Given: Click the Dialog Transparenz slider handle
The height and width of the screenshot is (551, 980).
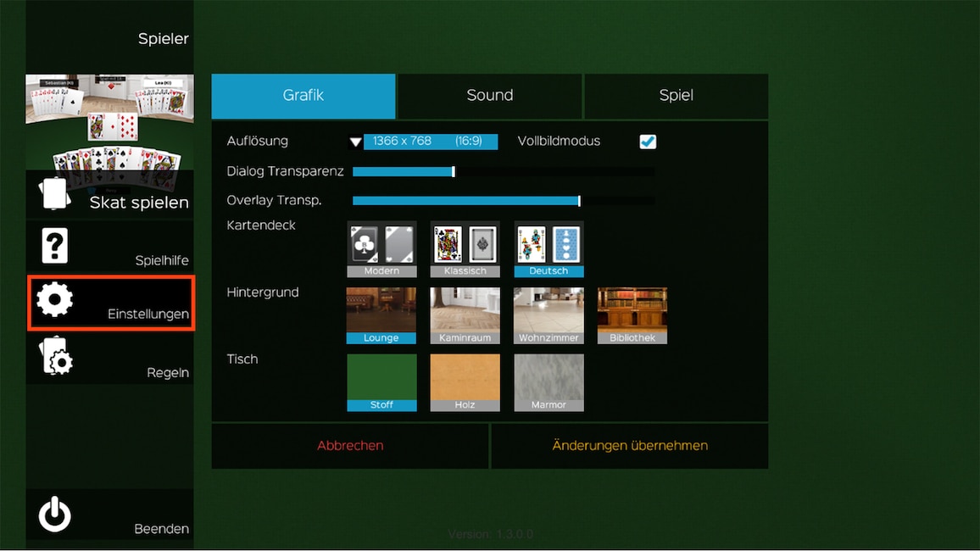Looking at the screenshot, I should [x=454, y=171].
